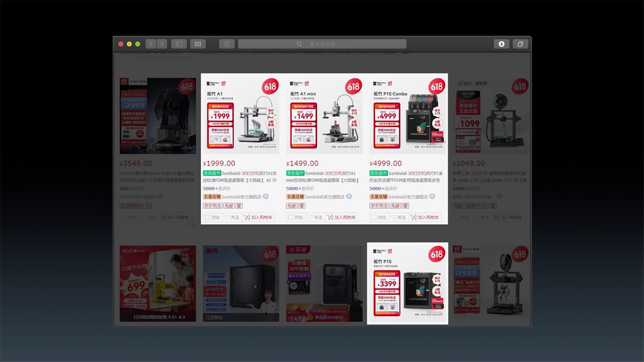Check the 对比 box for 拓竹 P1S Combo
This screenshot has height=362, width=644.
tap(374, 217)
